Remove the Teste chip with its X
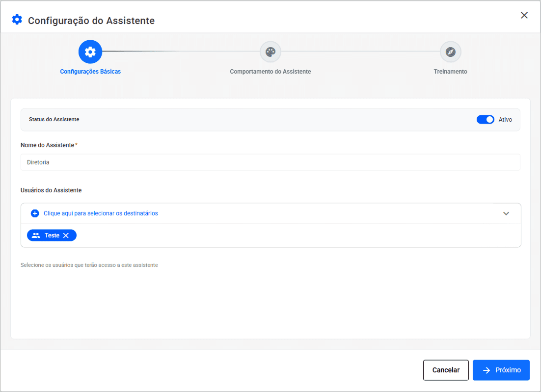 66,235
